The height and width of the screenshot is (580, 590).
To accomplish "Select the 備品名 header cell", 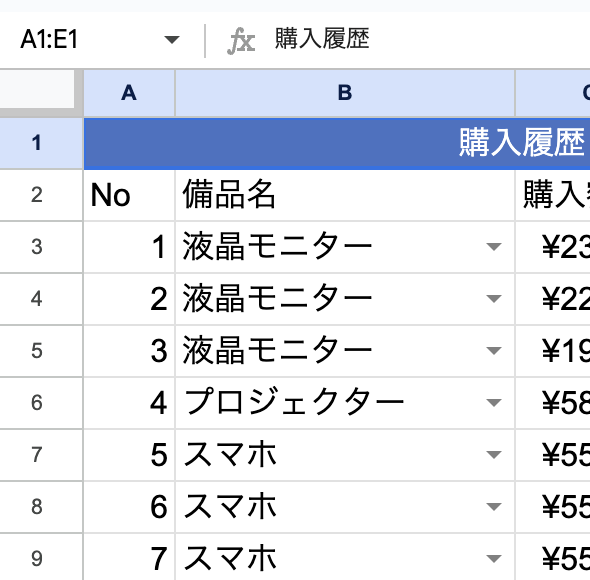I will [x=345, y=195].
